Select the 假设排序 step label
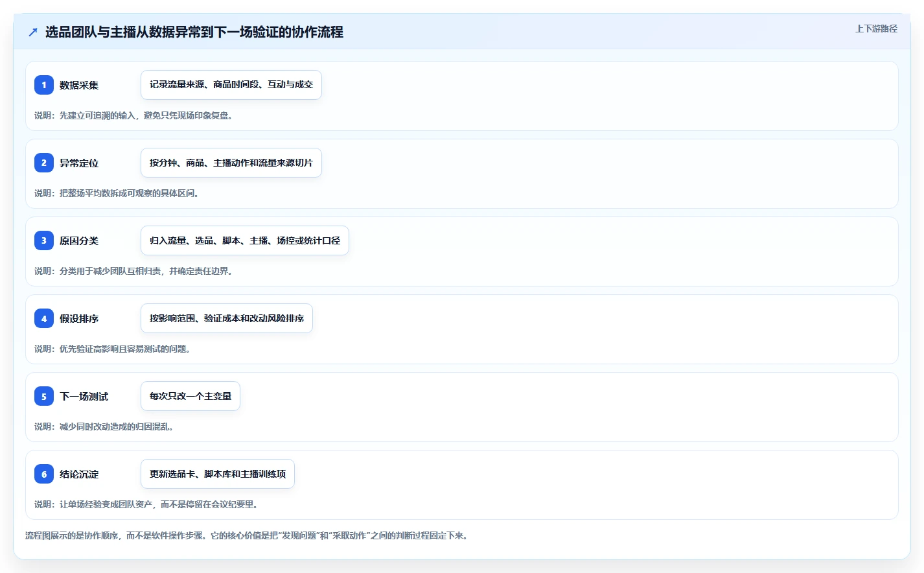 coord(79,318)
